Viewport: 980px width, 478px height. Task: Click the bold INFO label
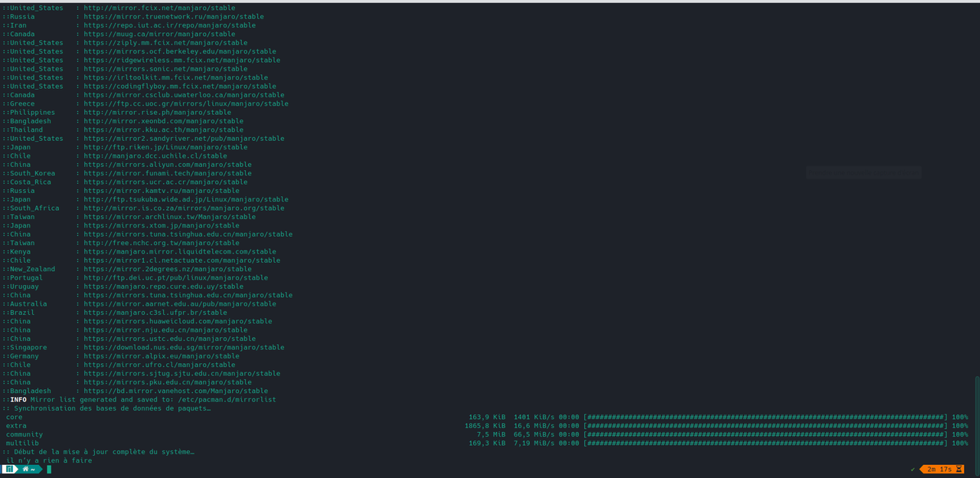(x=18, y=400)
